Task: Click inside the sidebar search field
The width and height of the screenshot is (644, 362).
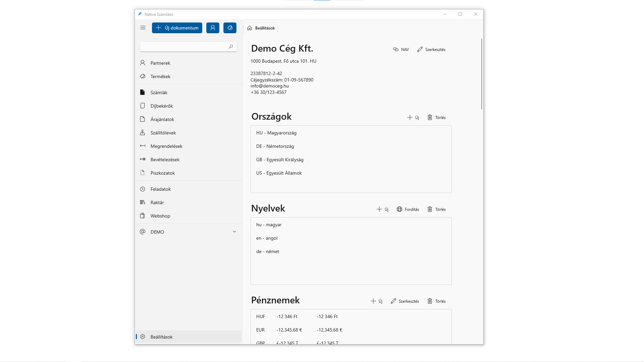Action: pos(183,47)
